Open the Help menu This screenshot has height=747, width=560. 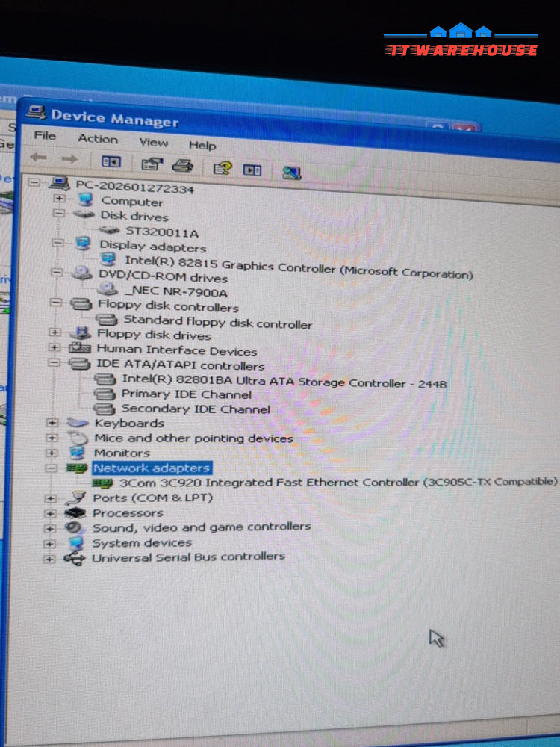[202, 145]
